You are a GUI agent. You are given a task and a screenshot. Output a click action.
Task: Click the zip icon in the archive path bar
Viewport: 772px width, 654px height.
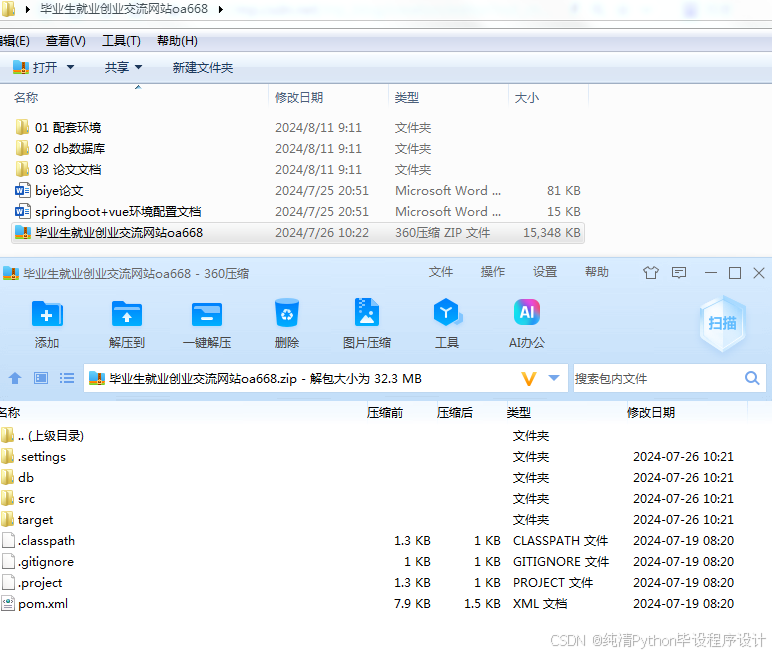97,378
